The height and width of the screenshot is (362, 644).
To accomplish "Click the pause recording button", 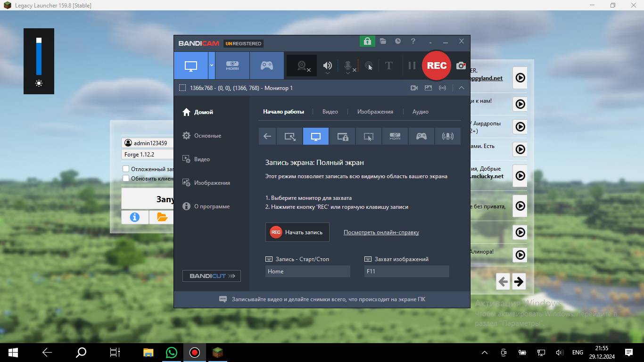I will point(412,66).
